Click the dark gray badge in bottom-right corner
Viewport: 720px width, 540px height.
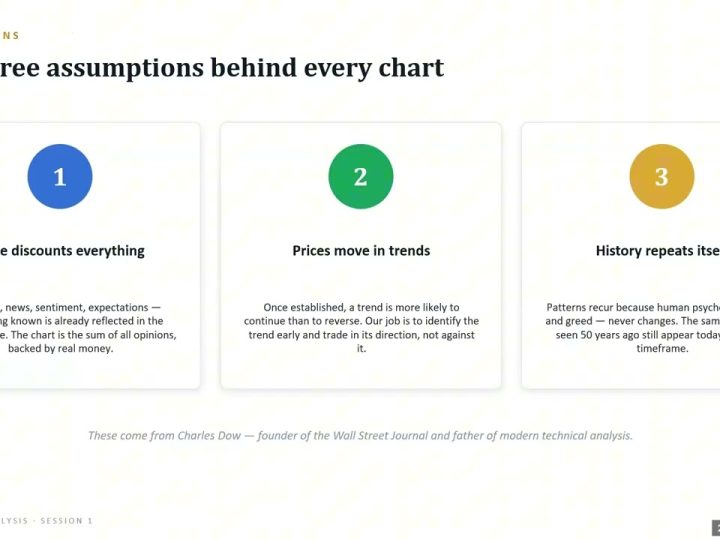pos(715,528)
